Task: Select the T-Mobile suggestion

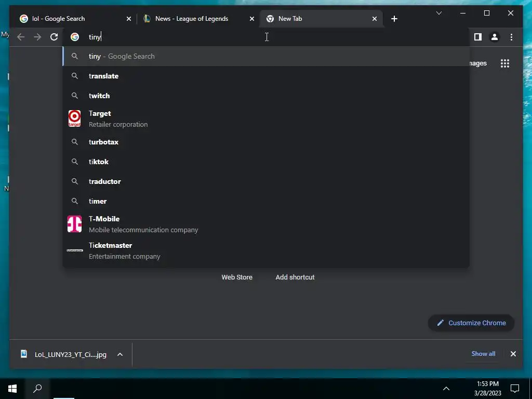Action: 266,224
